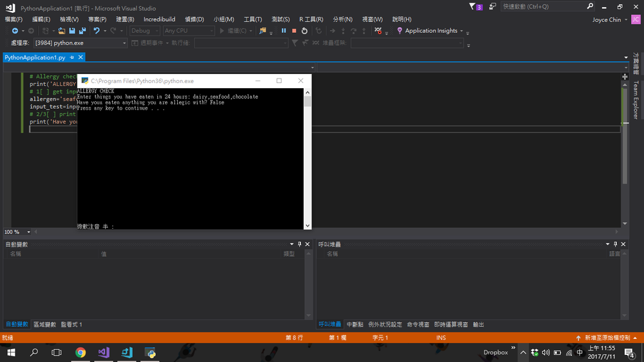Screen dimensions: 644x362
Task: Click python.exe console vertical scrollbar thumb
Action: [x=307, y=101]
